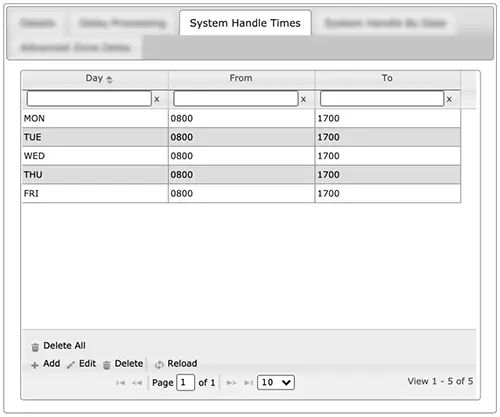Image resolution: width=500 pixels, height=417 pixels.
Task: Click the Add button label
Action: [52, 363]
